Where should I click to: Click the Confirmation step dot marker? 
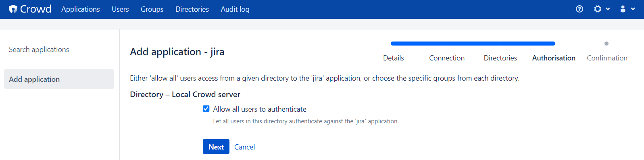(x=606, y=44)
